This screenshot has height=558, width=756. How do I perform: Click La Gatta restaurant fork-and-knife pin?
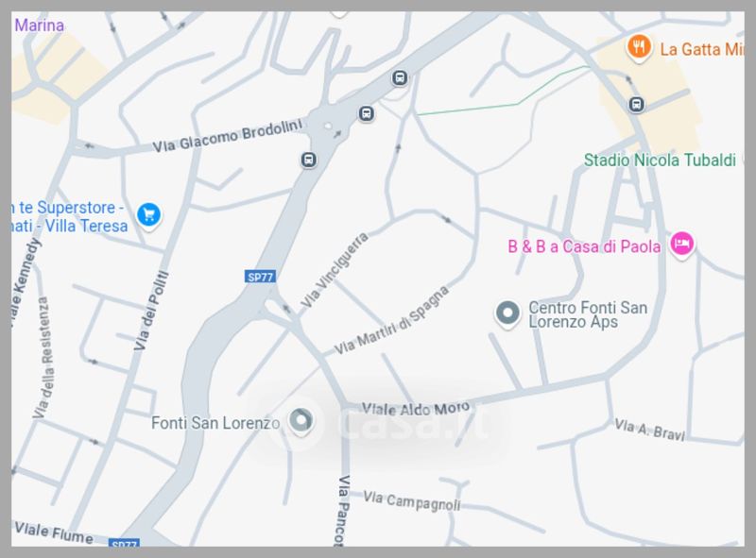(639, 47)
